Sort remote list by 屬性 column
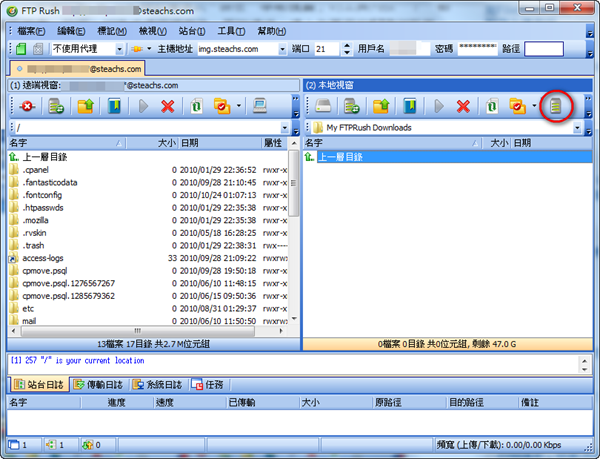 click(275, 143)
